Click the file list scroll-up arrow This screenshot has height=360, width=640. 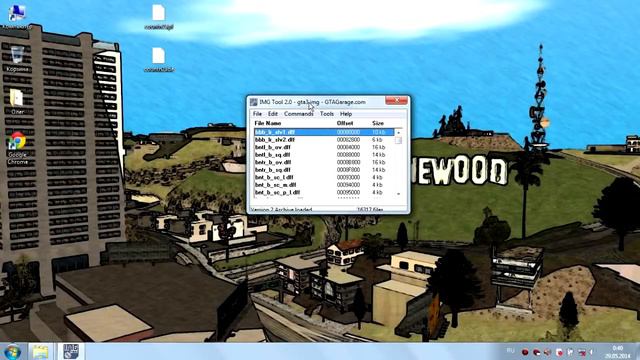pos(398,133)
